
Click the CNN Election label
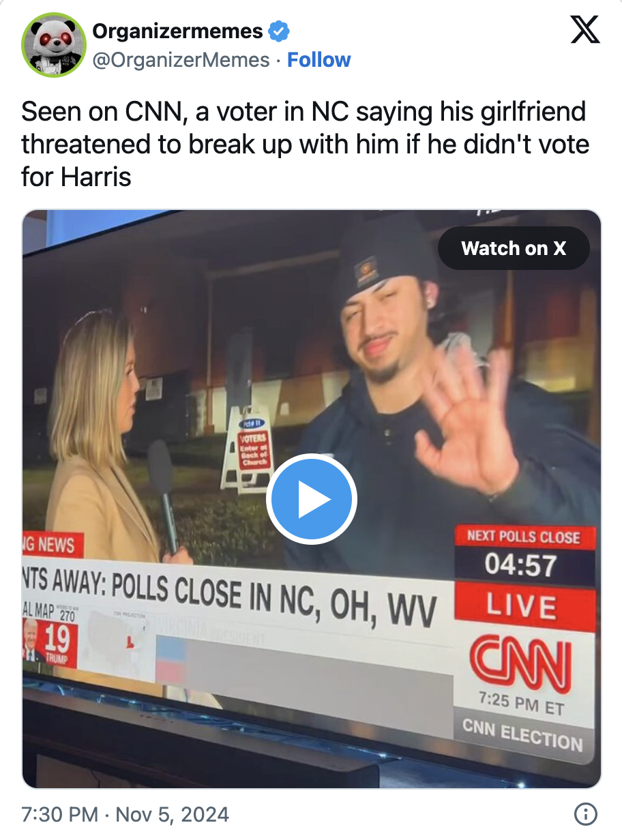pyautogui.click(x=522, y=733)
